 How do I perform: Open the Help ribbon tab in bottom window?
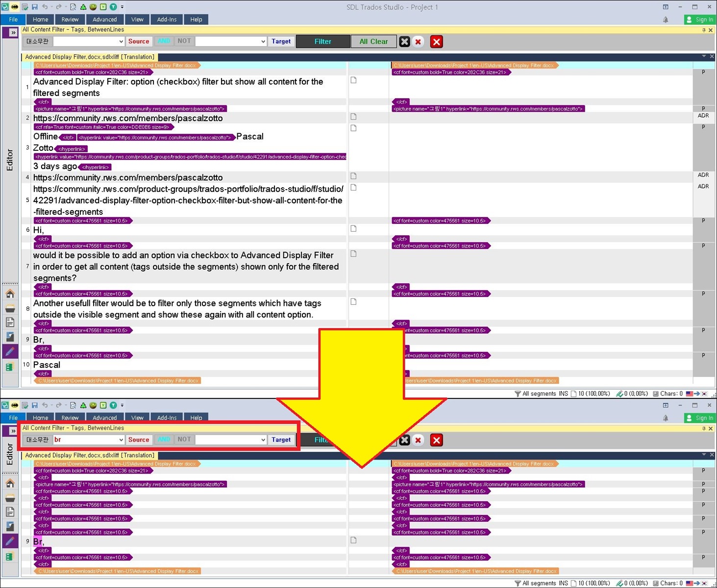196,418
